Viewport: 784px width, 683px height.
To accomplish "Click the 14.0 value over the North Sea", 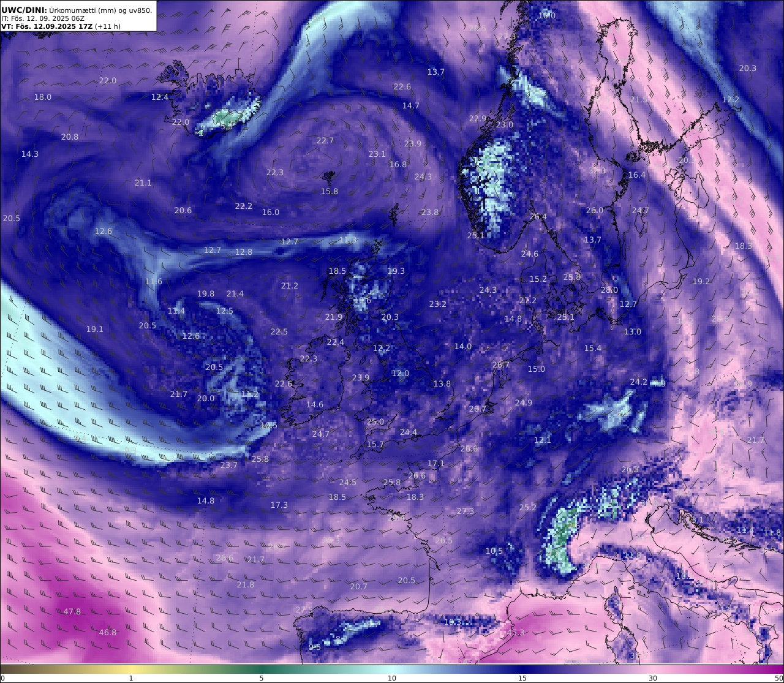I will pos(463,347).
